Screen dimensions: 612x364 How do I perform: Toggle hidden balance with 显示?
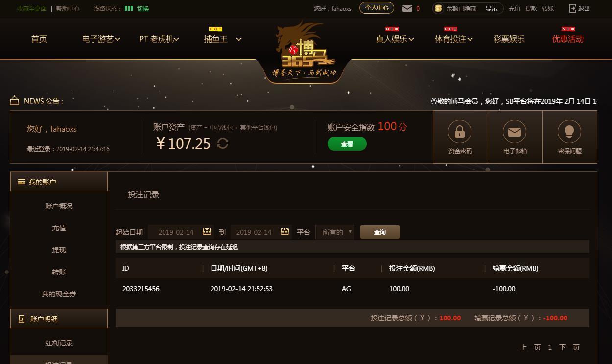click(491, 8)
